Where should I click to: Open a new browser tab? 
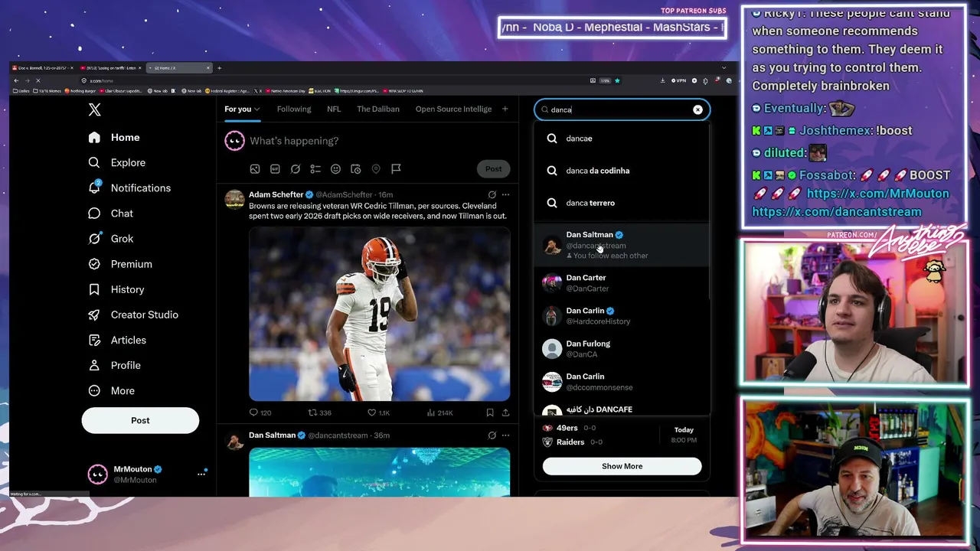pos(219,68)
